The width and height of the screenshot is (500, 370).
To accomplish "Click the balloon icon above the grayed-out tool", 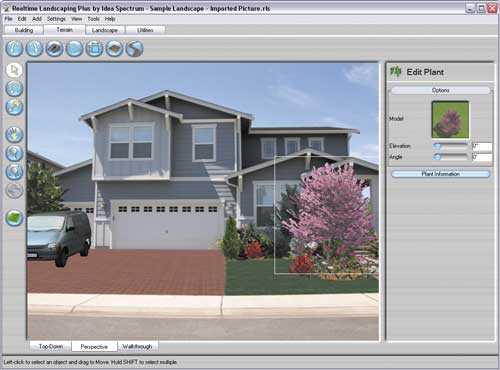I will (x=14, y=172).
